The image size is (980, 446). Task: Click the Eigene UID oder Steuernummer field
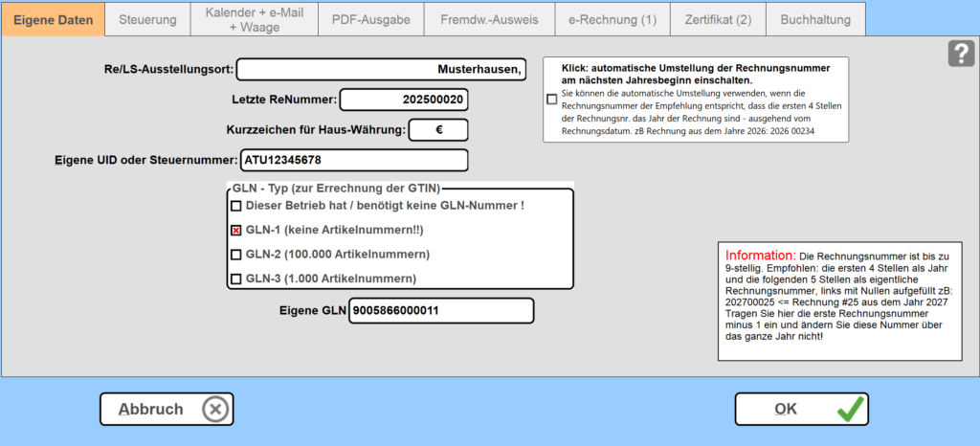tap(353, 160)
